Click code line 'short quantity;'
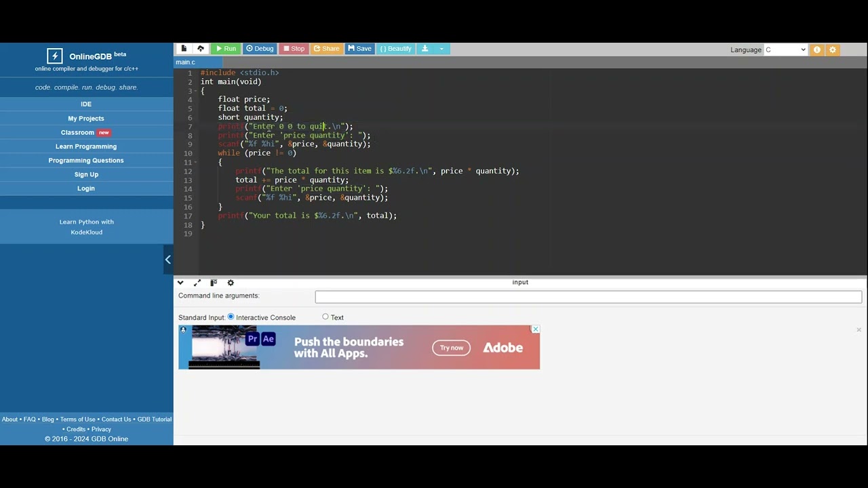This screenshot has width=868, height=488. (250, 117)
